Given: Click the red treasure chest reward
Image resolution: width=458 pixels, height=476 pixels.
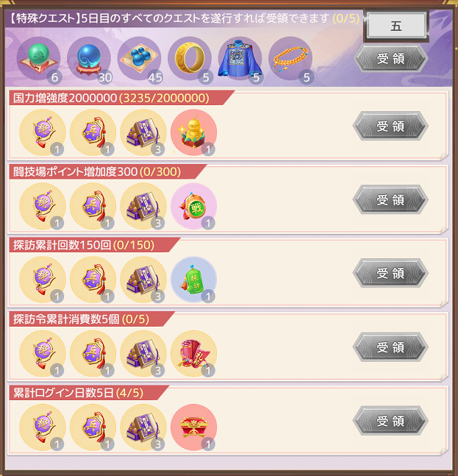Looking at the screenshot, I should click(x=194, y=427).
